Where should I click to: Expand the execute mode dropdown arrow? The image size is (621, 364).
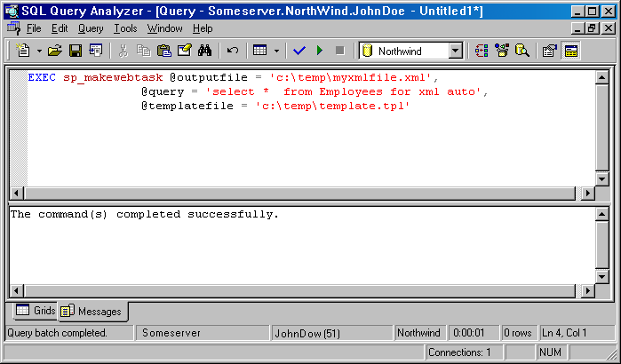pyautogui.click(x=276, y=51)
